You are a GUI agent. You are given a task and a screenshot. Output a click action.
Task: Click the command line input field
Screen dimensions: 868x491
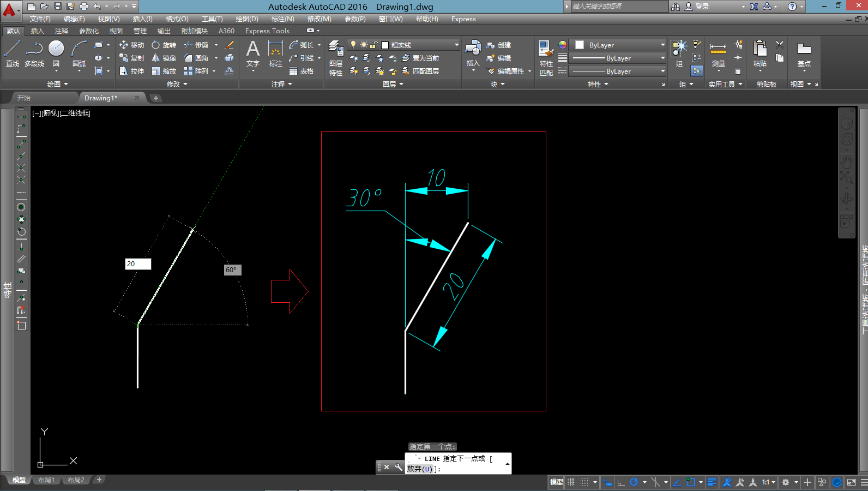458,464
